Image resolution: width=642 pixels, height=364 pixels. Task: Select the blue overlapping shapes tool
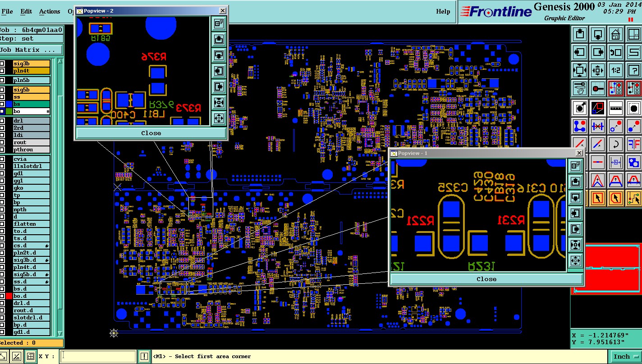tap(633, 162)
